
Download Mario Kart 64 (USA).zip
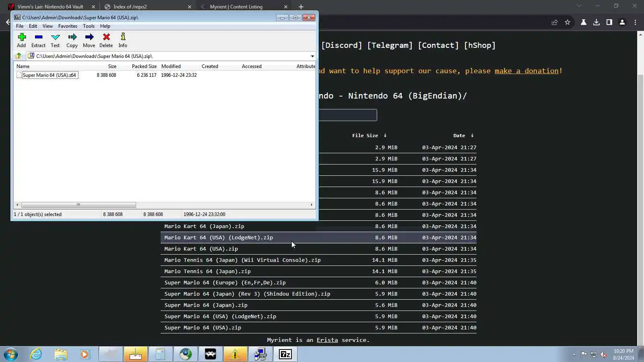point(201,249)
